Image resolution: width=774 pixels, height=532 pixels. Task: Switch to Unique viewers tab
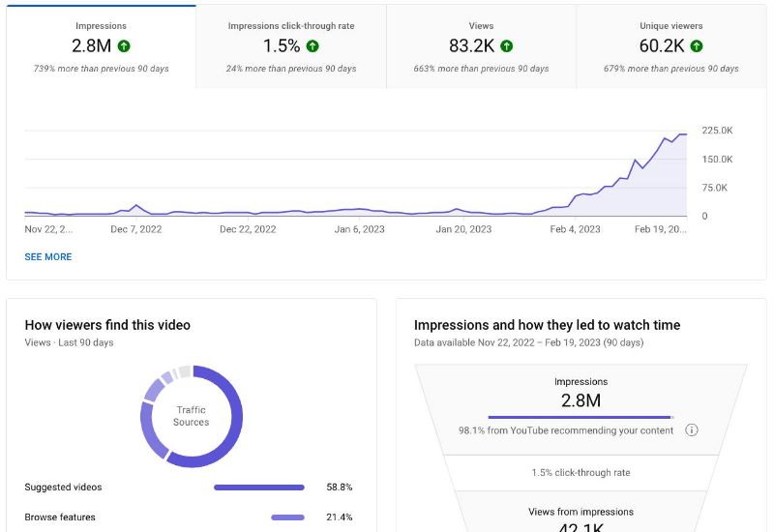tap(671, 46)
